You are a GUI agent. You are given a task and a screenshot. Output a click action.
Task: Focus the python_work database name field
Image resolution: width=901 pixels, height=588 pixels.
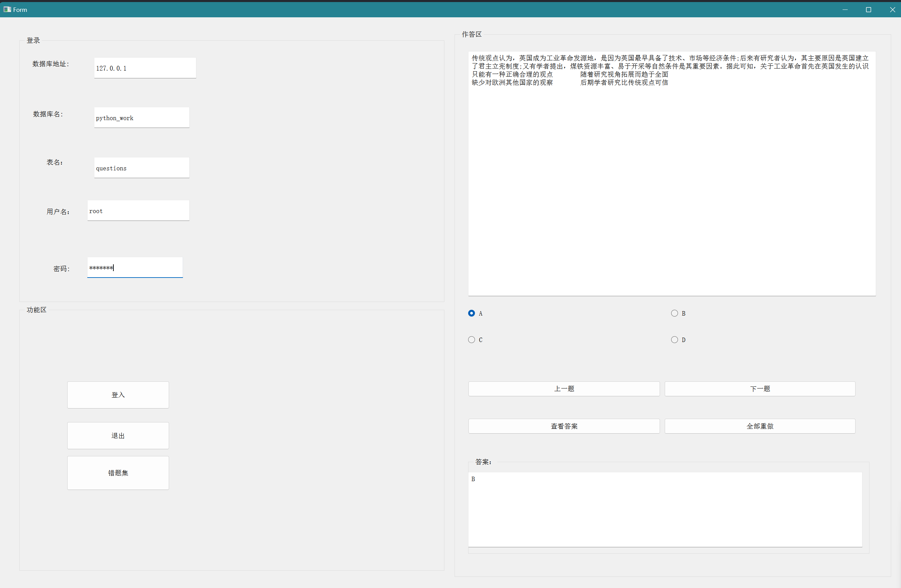tap(142, 118)
